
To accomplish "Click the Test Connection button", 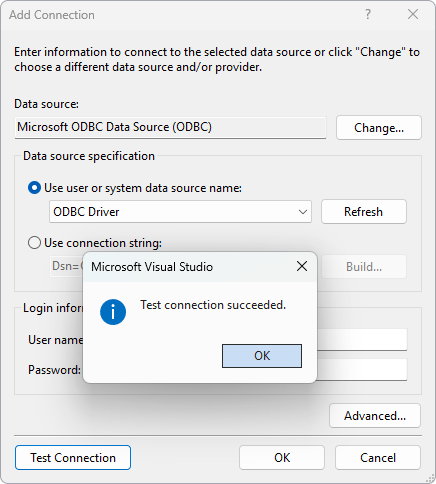I will [x=73, y=458].
